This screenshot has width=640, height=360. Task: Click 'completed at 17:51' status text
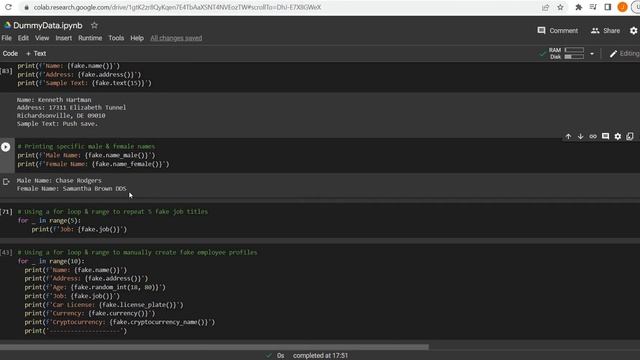pos(320,356)
